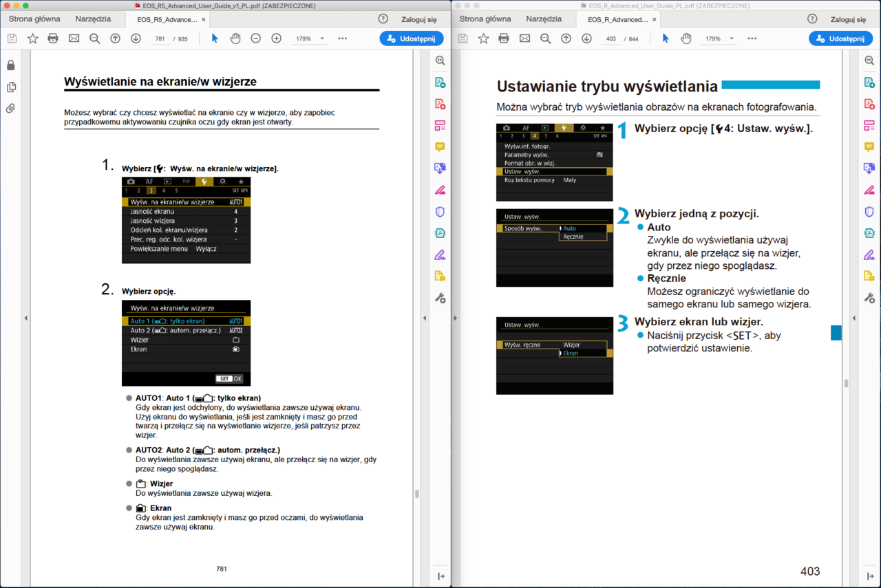Go to next page in EOS_R5 window
The height and width of the screenshot is (588, 881).
(136, 39)
